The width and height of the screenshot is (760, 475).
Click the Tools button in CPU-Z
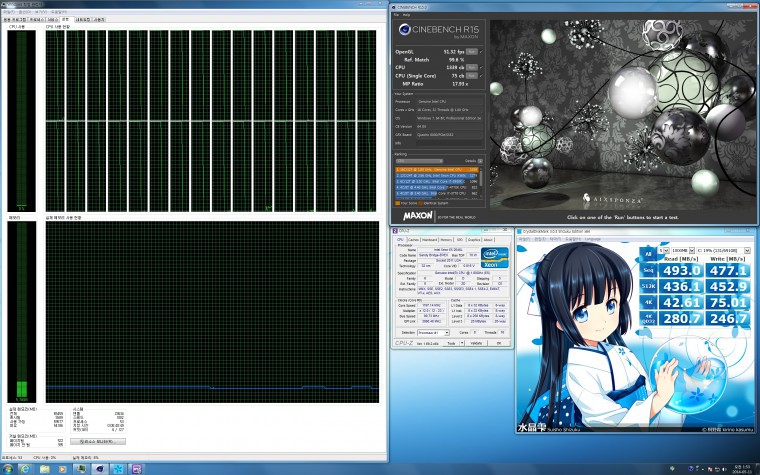(x=451, y=343)
